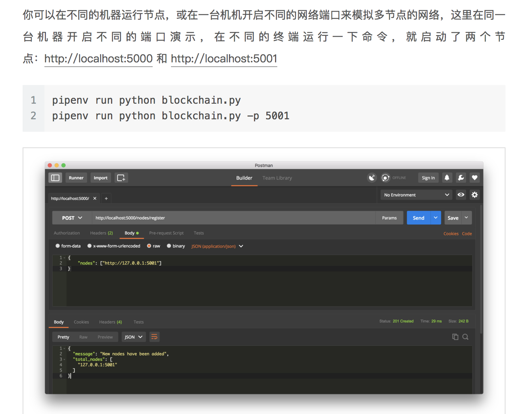Click the '242 B' response size value
532x414 pixels.
[x=463, y=321]
